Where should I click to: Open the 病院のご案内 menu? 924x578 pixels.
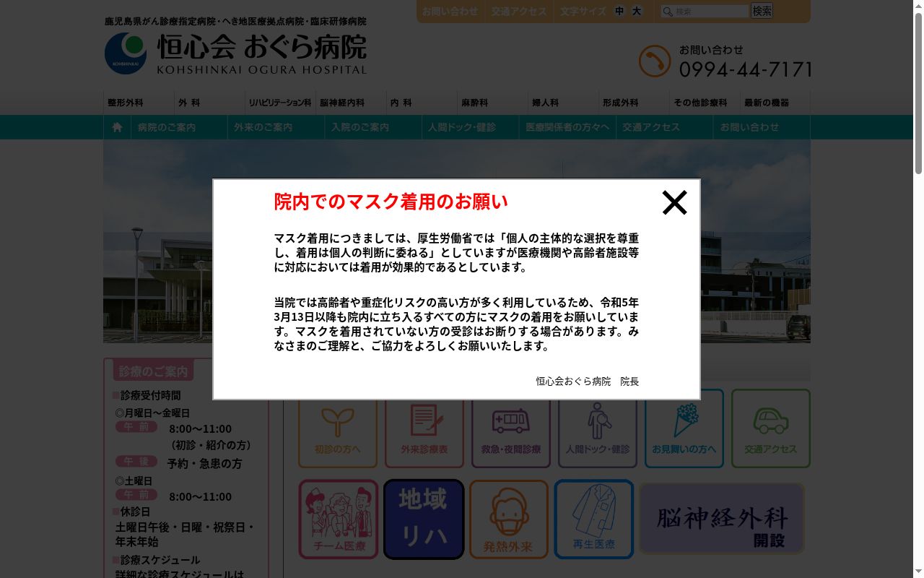[x=180, y=127]
